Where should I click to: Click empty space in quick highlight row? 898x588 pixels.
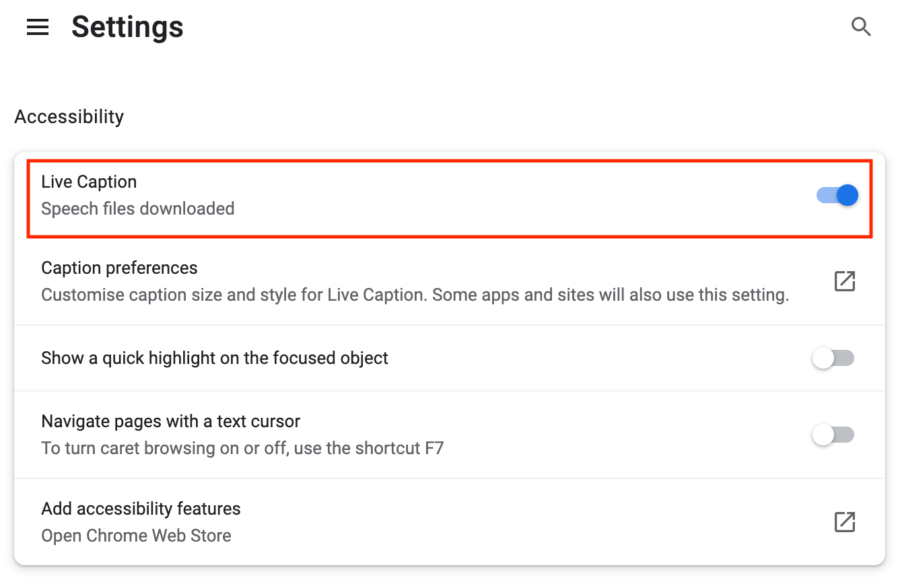coord(592,359)
